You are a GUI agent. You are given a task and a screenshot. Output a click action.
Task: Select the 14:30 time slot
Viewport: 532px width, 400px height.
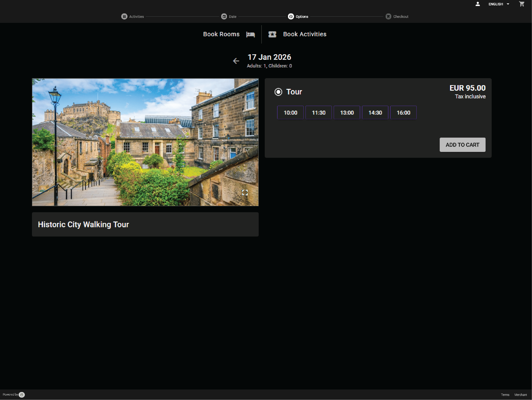click(375, 113)
